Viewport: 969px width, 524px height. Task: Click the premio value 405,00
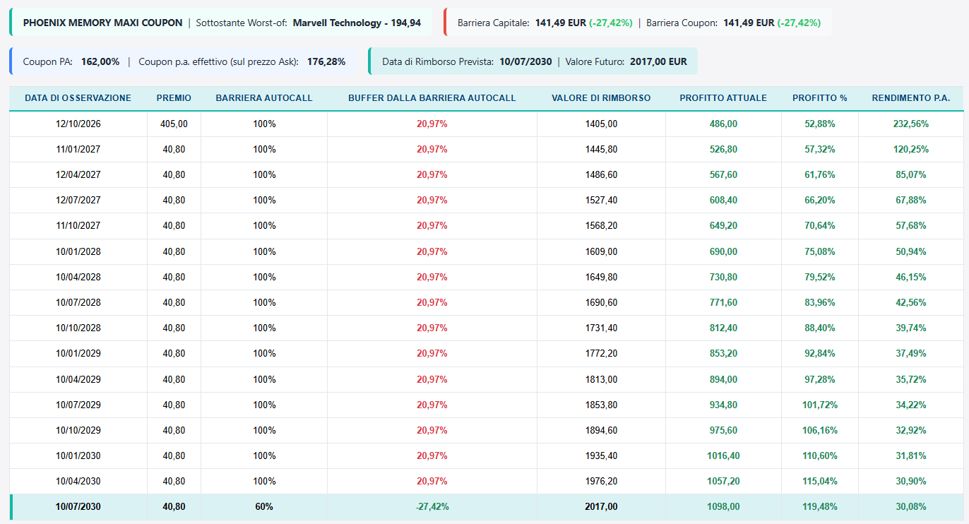pos(174,124)
